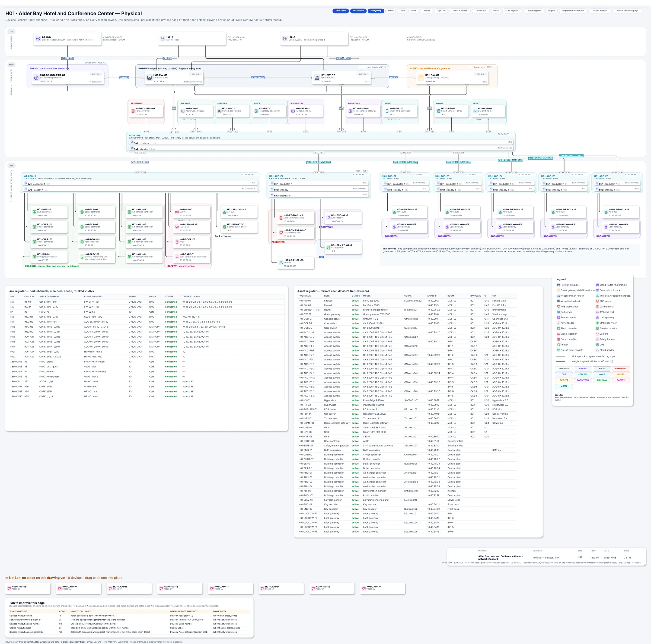The image size is (651, 644).
Task: Click the Everything button
Action: (x=376, y=11)
